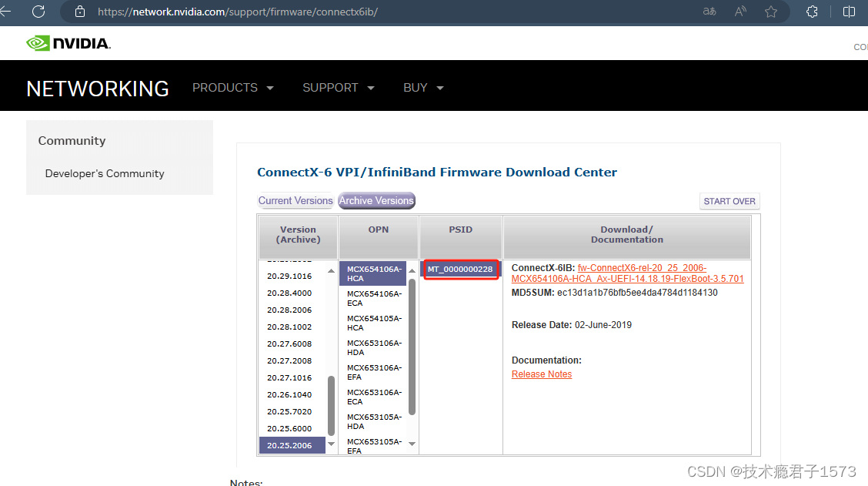
Task: Open the Release Notes link
Action: click(541, 374)
